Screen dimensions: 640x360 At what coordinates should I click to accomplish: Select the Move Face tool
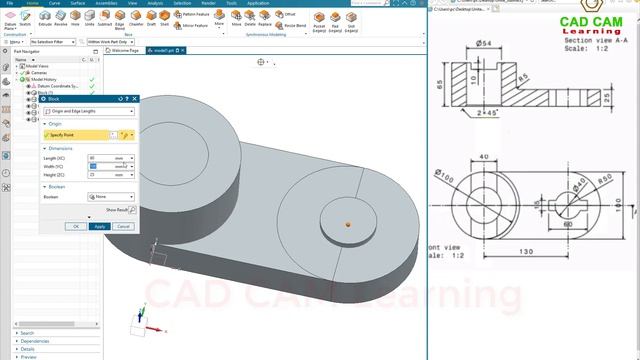tap(236, 19)
